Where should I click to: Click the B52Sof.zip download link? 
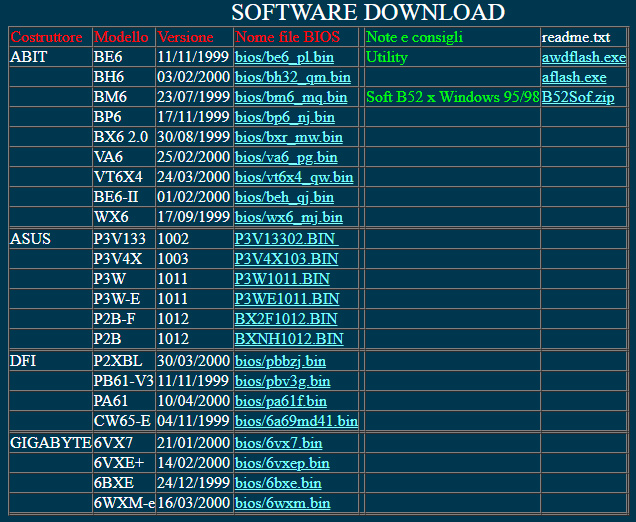[x=578, y=97]
